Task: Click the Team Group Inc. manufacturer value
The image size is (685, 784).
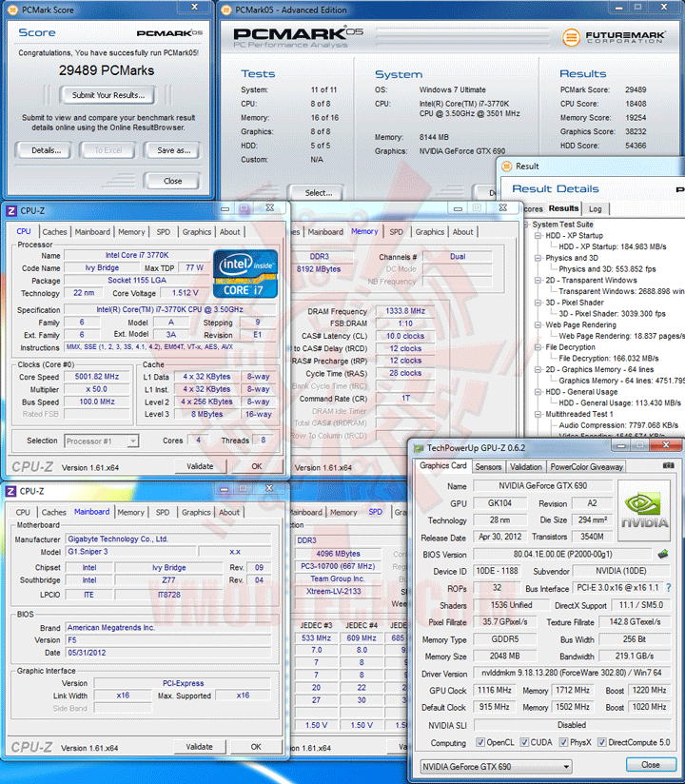Action: 338,578
